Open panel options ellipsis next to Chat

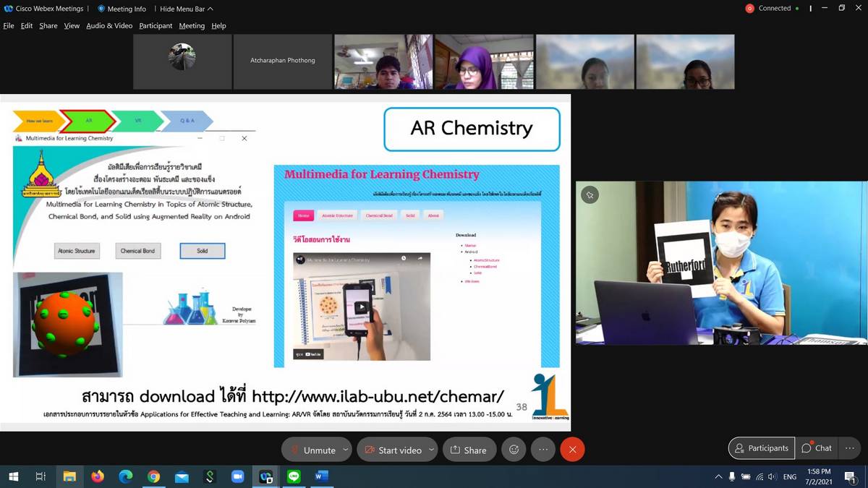point(850,448)
